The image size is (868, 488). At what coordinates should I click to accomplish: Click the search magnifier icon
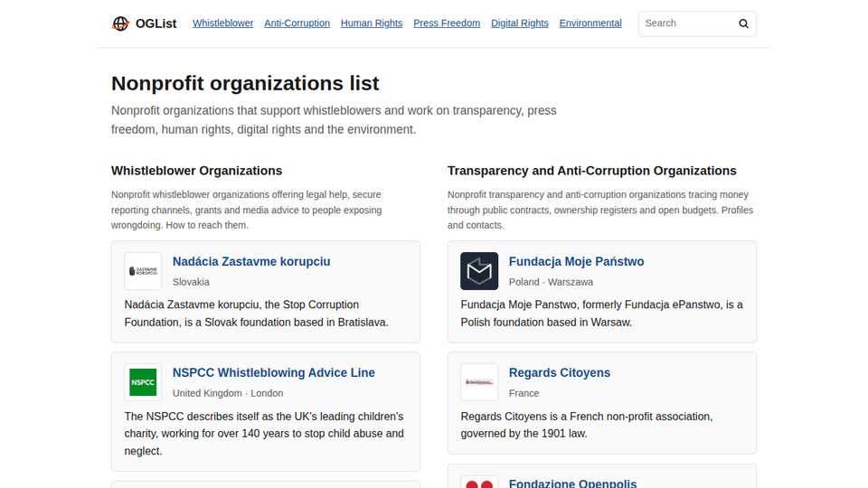(743, 23)
